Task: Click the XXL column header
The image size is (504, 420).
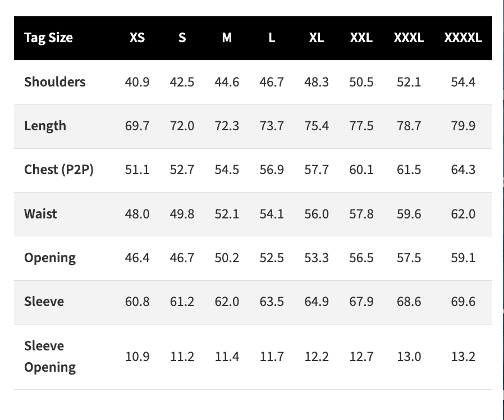Action: pyautogui.click(x=361, y=38)
